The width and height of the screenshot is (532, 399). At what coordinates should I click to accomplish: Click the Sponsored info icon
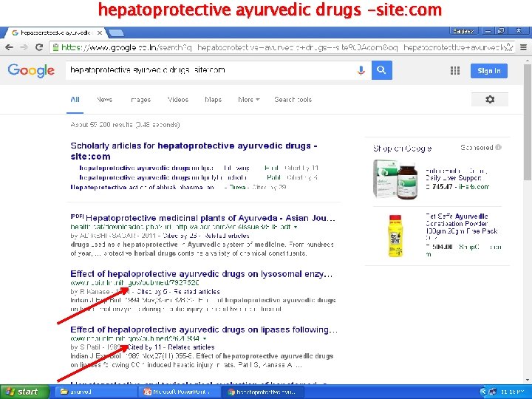click(498, 147)
